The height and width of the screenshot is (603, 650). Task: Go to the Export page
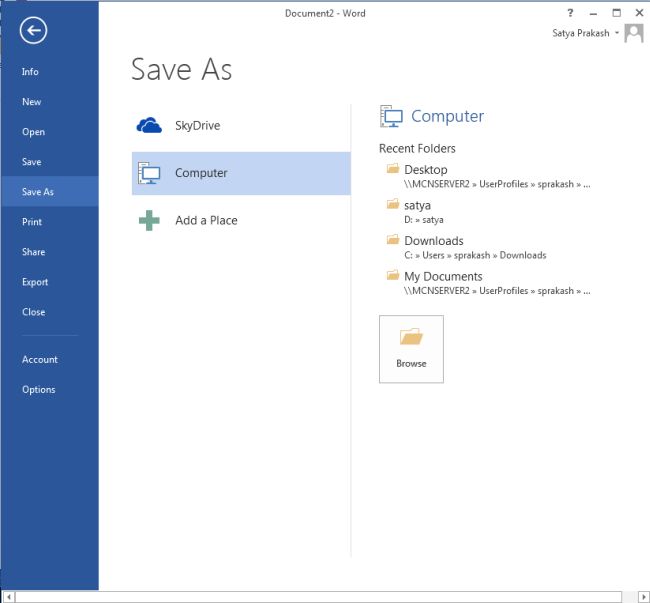pos(35,282)
